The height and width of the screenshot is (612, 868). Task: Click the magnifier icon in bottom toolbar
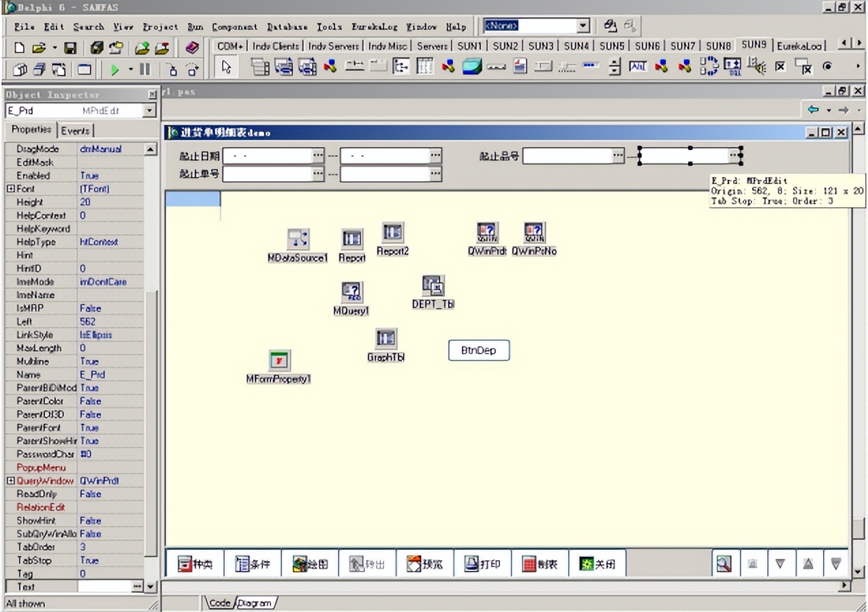[x=724, y=564]
